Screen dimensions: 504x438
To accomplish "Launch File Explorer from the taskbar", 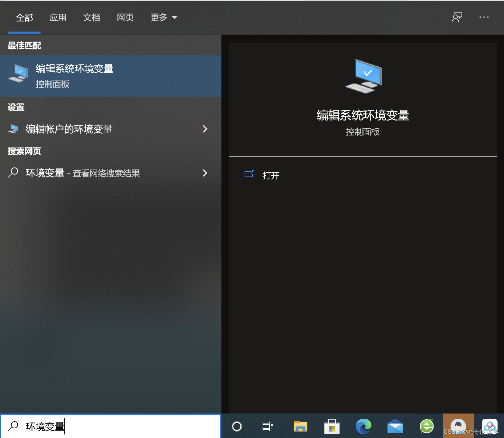I will click(x=301, y=426).
